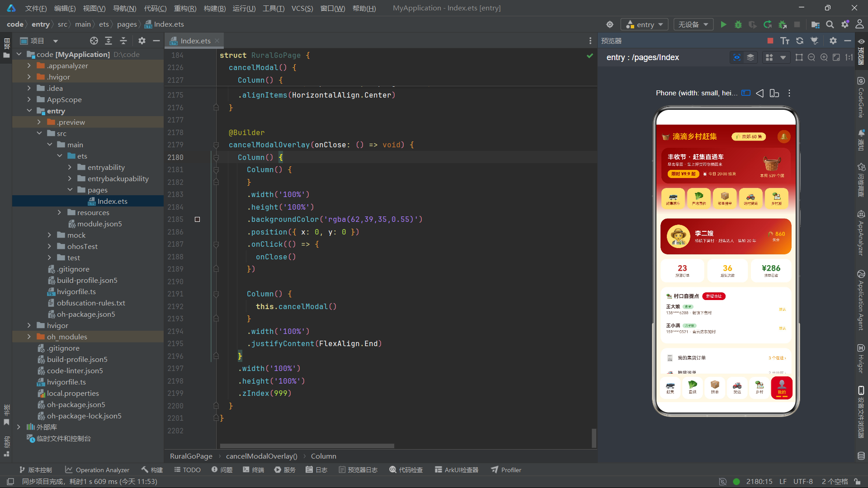868x488 pixels.
Task: Click the editor vertical scrollbar thumb
Action: (x=594, y=437)
